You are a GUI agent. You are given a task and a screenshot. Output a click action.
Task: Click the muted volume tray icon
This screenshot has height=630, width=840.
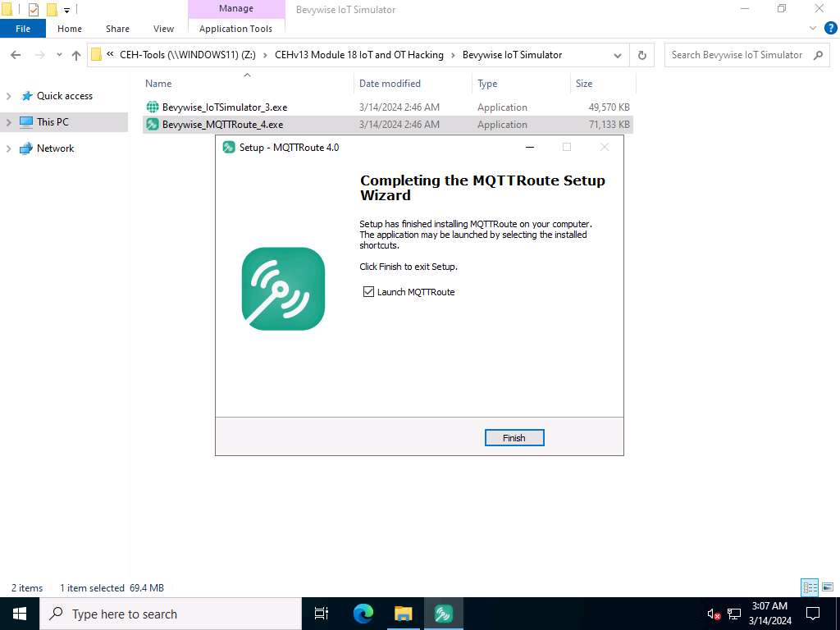pos(714,614)
